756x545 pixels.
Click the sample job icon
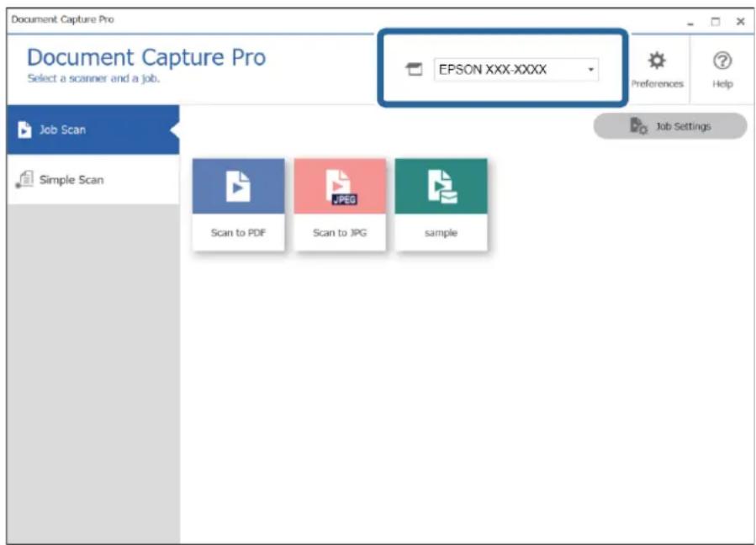click(441, 186)
